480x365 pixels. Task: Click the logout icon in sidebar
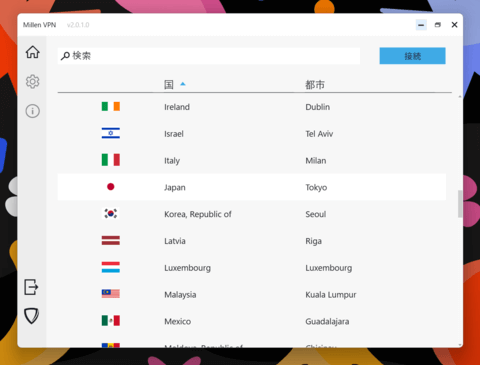point(31,287)
